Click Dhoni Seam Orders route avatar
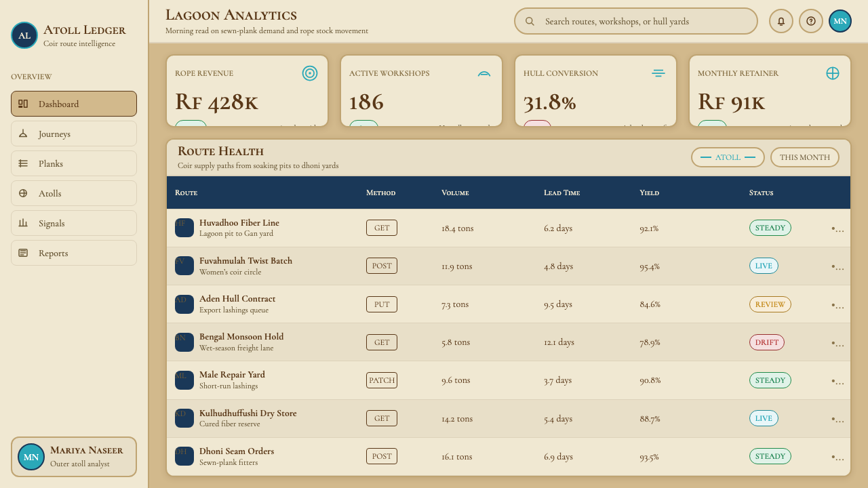Image resolution: width=868 pixels, height=488 pixels. click(184, 456)
